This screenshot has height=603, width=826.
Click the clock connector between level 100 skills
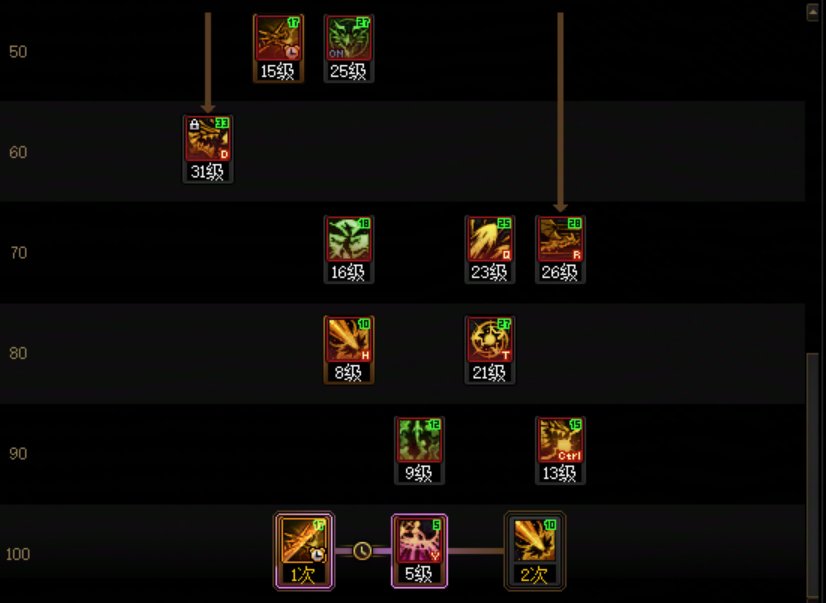tap(362, 551)
